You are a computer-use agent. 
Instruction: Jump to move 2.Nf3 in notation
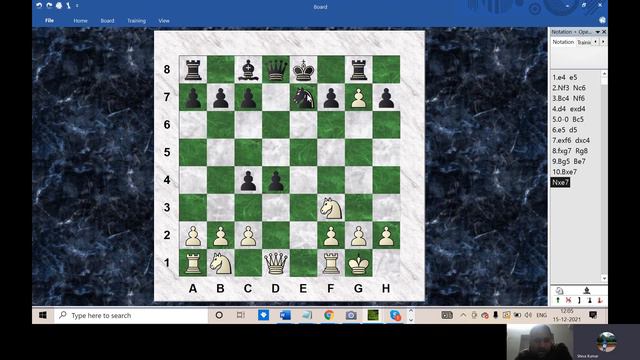click(x=560, y=88)
